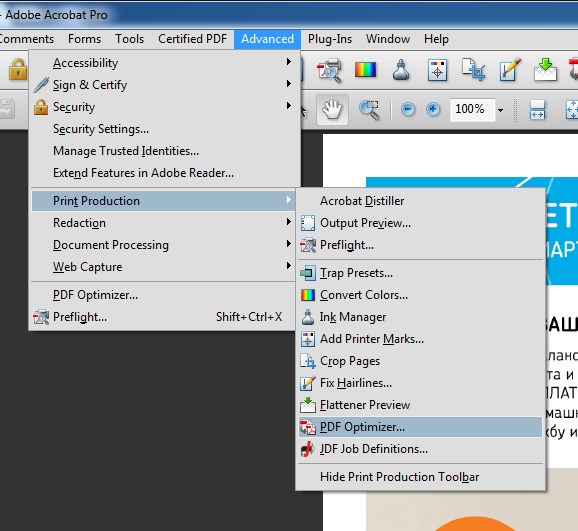Click the Fit Width scrolling page icon
Image resolution: width=578 pixels, height=531 pixels.
coord(537,110)
